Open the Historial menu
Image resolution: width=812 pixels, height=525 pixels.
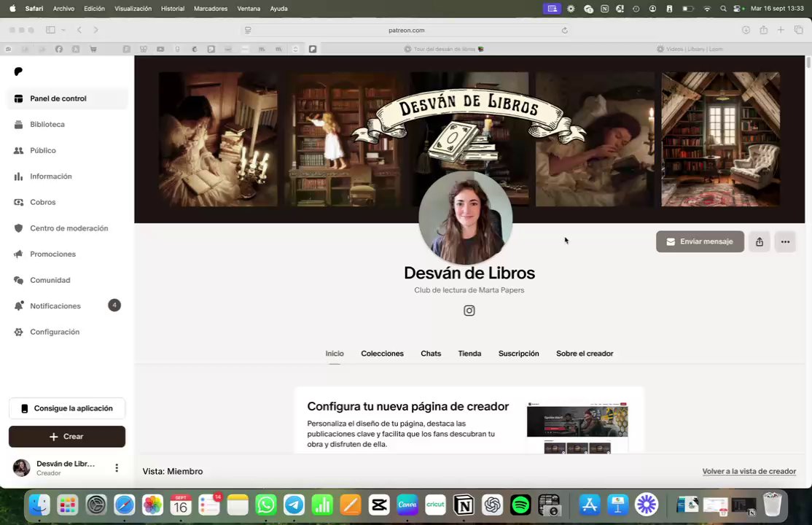click(173, 8)
